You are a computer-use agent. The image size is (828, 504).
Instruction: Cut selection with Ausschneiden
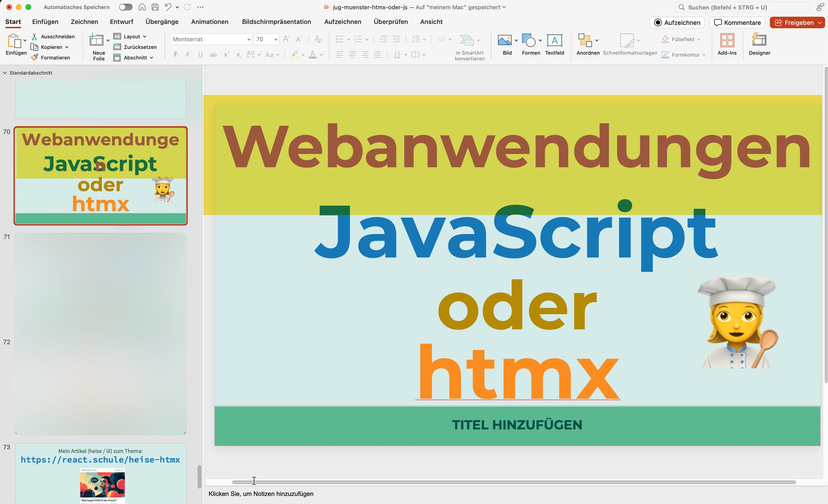click(x=53, y=36)
